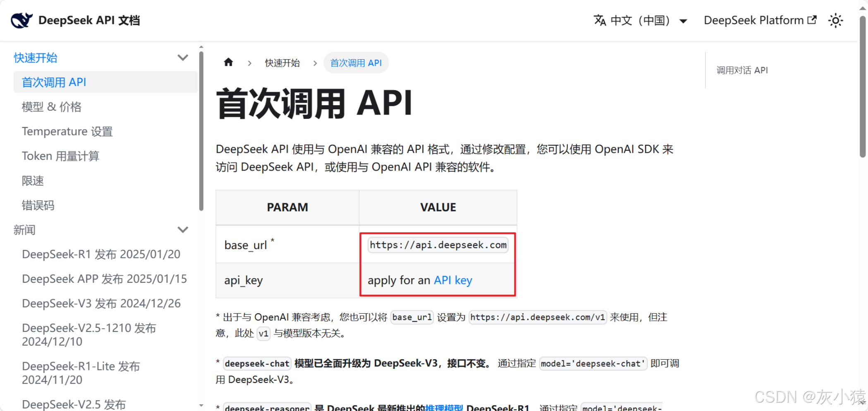Open the 错误码 sidebar page
Screen dimensions: 868x411
38,205
